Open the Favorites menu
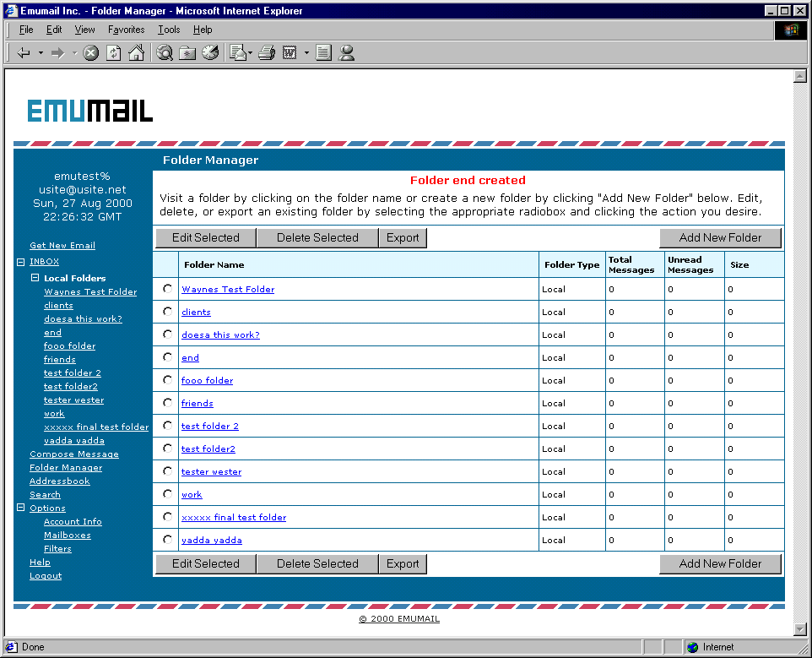 tap(126, 30)
